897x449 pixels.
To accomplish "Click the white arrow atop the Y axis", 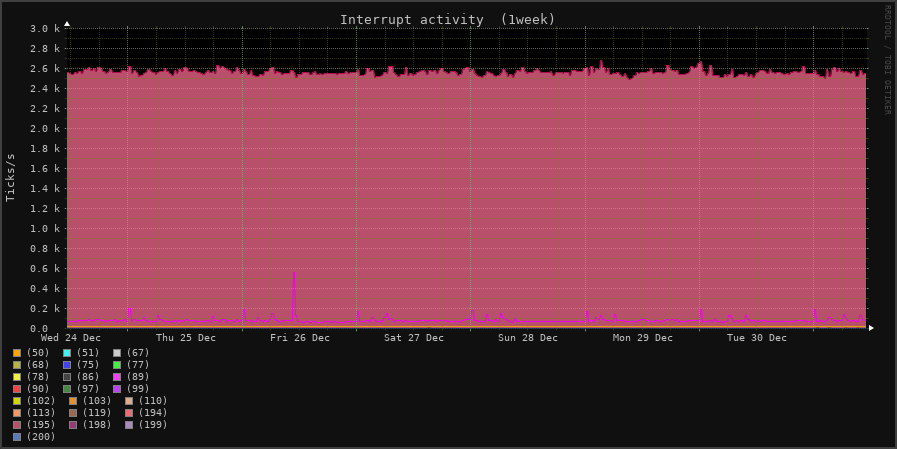I will [67, 23].
